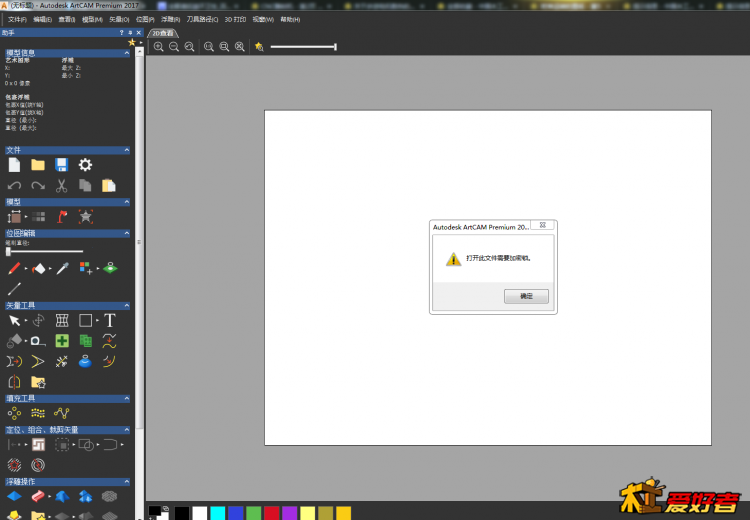The width and height of the screenshot is (750, 520).
Task: Click the circles-in-ring fill tool icon
Action: (14, 413)
